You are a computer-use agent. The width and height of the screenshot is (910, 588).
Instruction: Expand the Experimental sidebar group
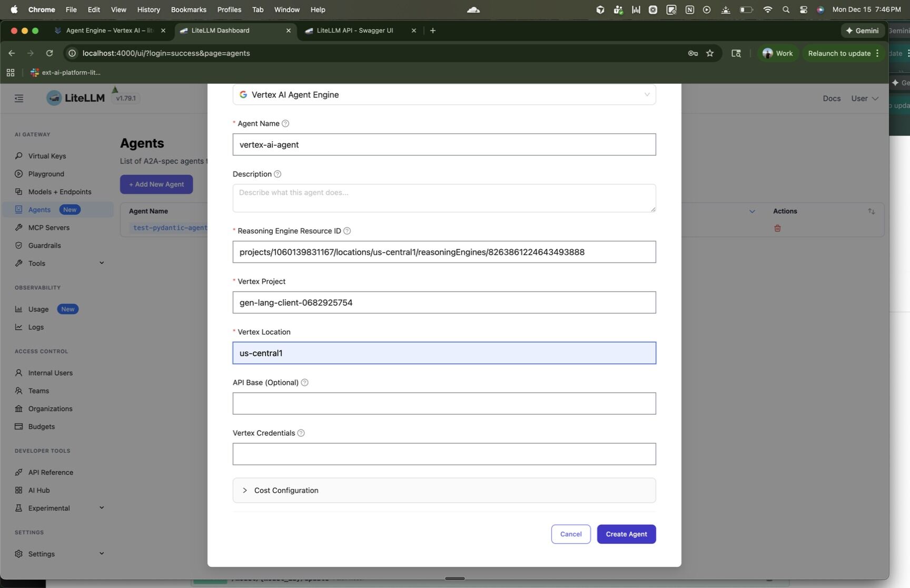pyautogui.click(x=102, y=508)
